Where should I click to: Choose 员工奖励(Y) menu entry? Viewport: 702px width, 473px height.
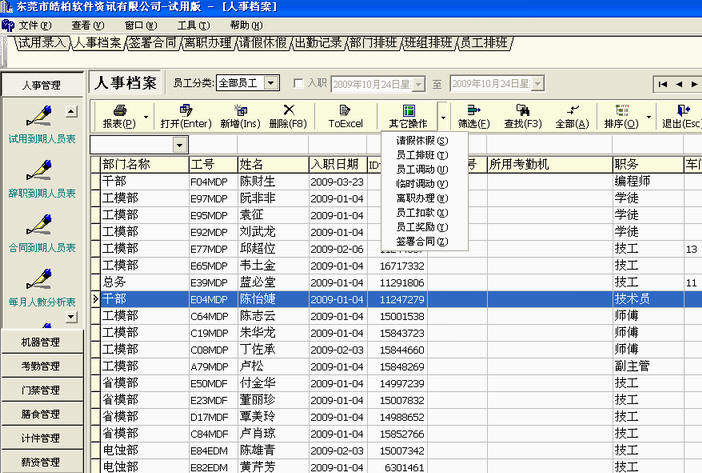coord(422,227)
